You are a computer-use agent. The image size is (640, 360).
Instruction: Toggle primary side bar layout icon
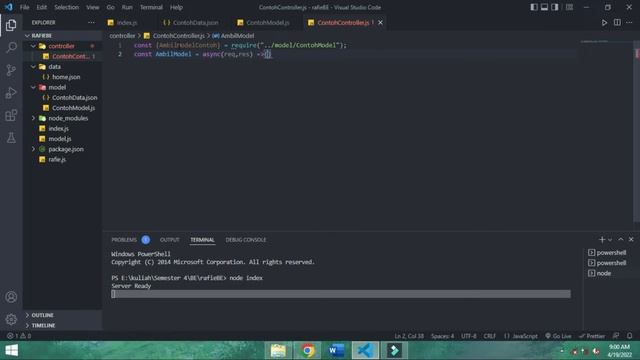(x=534, y=7)
